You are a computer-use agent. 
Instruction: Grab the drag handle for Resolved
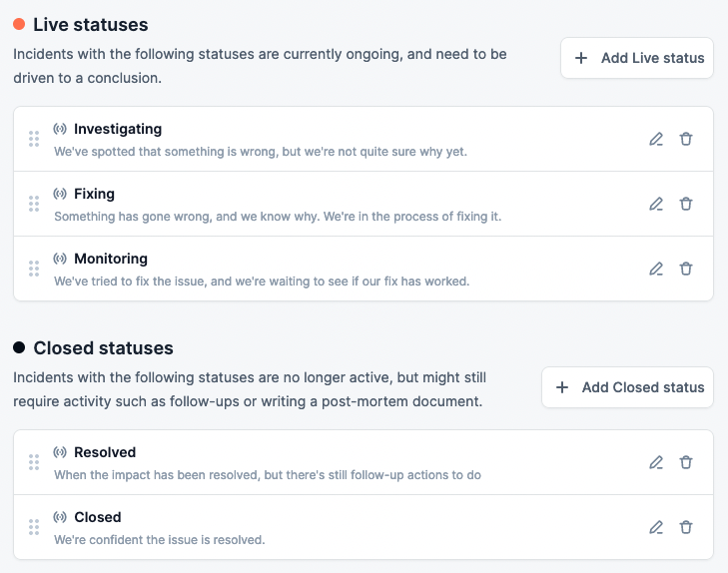pos(34,462)
